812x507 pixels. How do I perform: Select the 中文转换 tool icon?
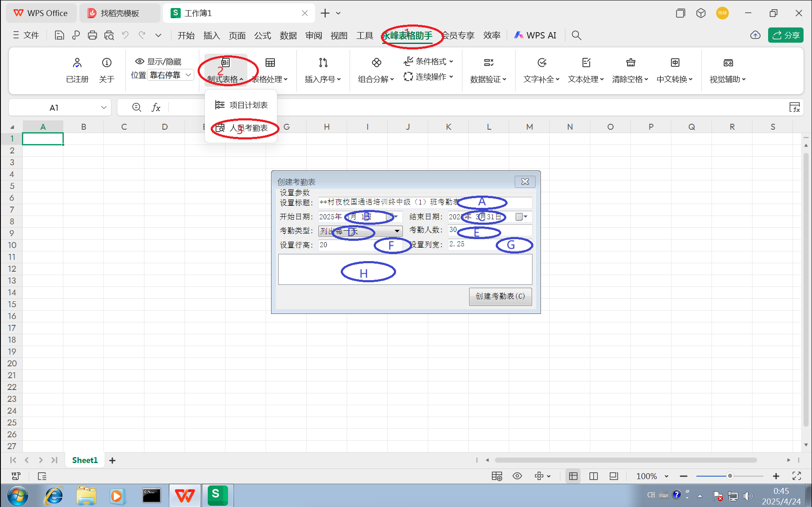pos(675,63)
